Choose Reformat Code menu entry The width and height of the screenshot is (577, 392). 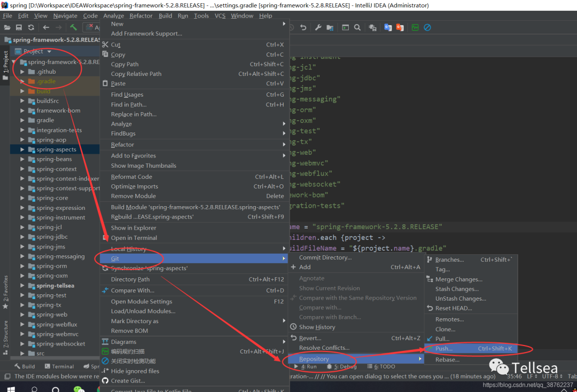coord(194,177)
